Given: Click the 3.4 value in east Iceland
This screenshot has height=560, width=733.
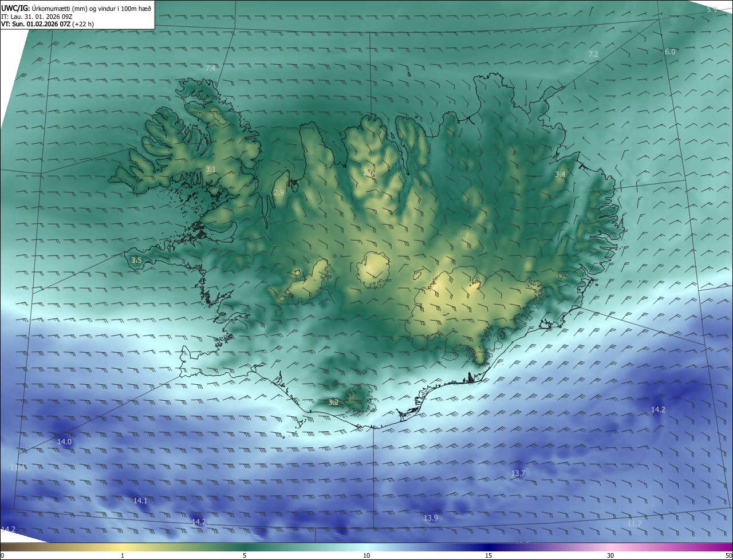Looking at the screenshot, I should [x=561, y=174].
